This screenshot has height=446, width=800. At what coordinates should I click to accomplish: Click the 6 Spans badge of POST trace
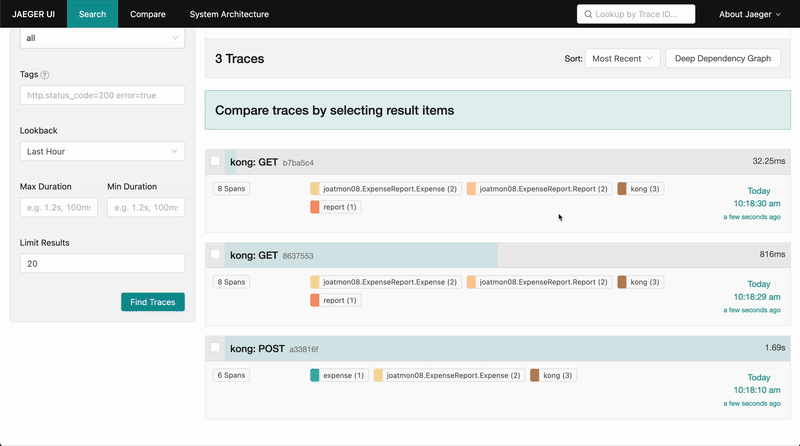pos(230,375)
